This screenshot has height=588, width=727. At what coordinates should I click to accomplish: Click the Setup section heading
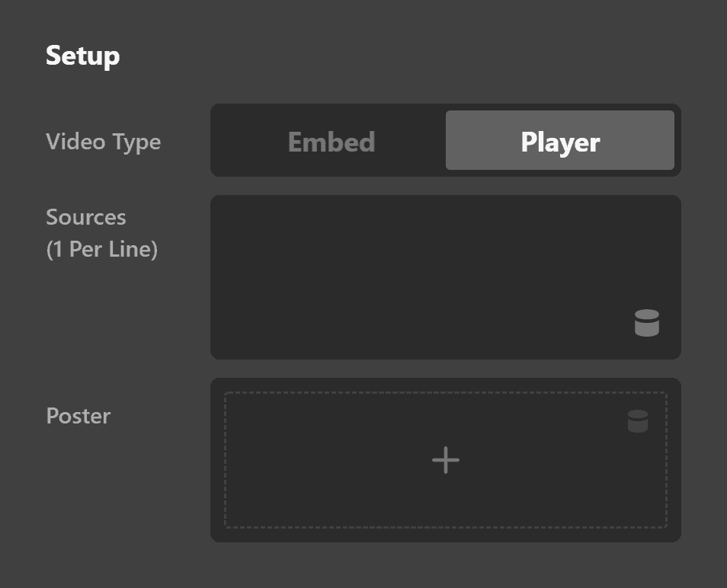[x=82, y=56]
